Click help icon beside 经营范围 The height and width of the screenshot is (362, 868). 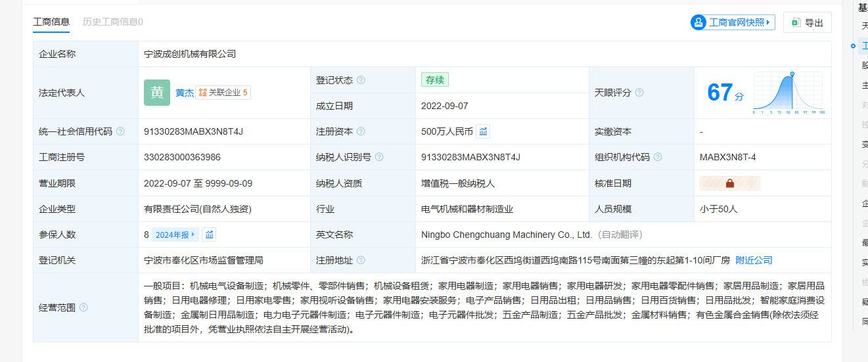click(x=83, y=307)
